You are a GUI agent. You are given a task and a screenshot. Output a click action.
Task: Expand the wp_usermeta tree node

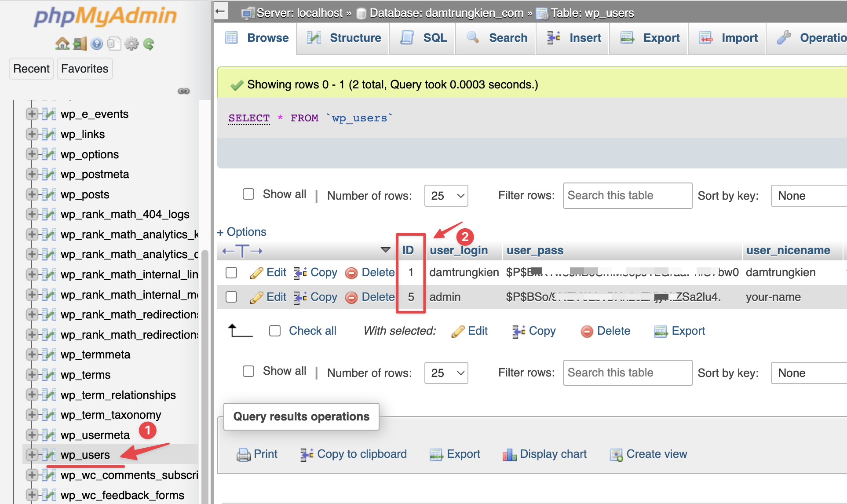tap(31, 435)
